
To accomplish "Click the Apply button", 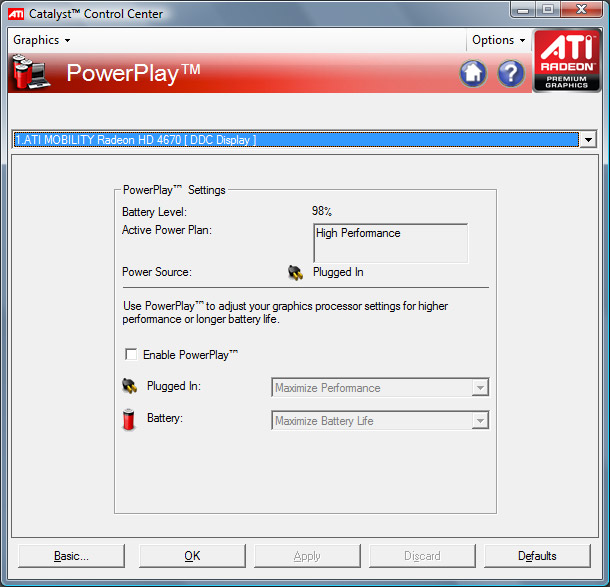I will [x=307, y=556].
